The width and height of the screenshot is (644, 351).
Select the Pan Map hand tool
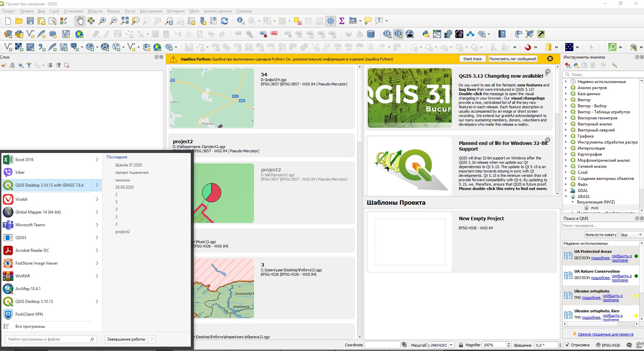click(x=80, y=21)
